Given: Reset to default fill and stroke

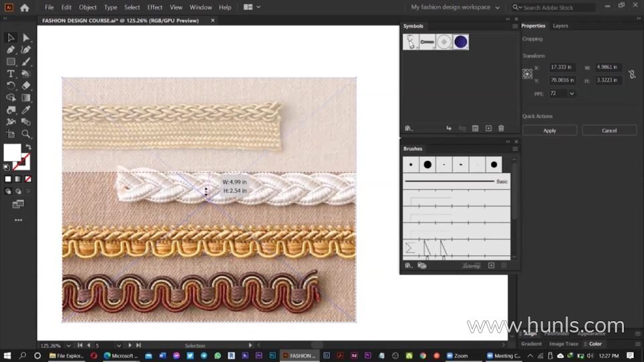Looking at the screenshot, I should pos(7,167).
